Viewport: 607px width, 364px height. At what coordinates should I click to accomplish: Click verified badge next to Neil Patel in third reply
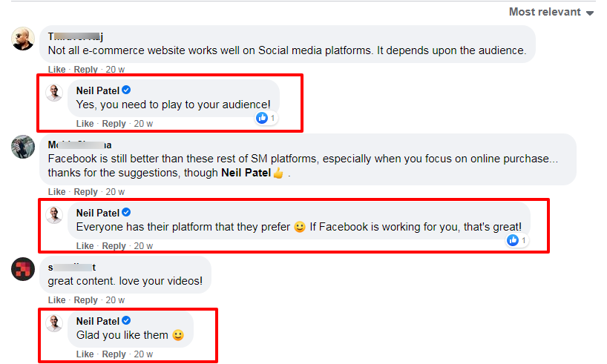pos(126,320)
